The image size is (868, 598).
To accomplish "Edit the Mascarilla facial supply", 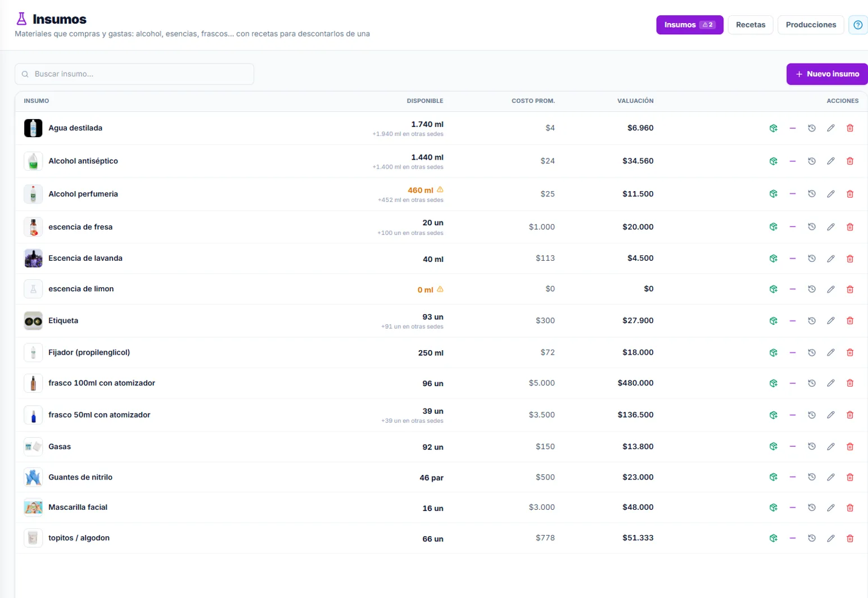I will pyautogui.click(x=831, y=508).
